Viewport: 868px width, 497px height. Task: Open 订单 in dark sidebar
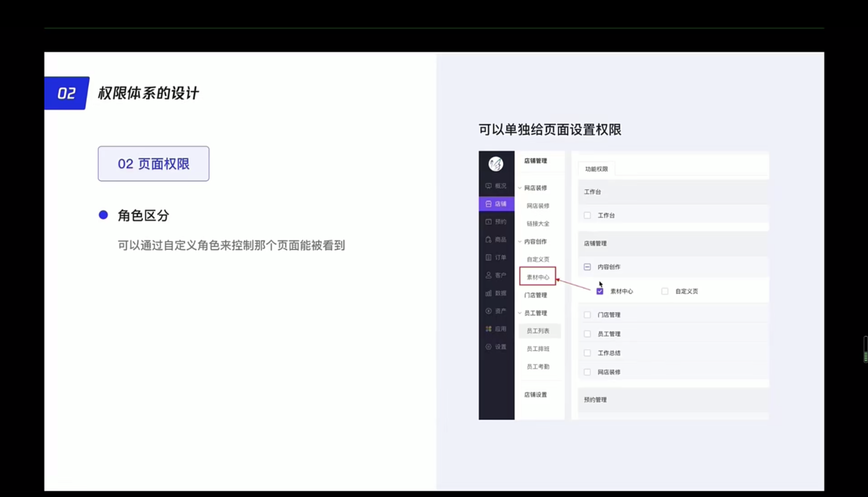(496, 257)
